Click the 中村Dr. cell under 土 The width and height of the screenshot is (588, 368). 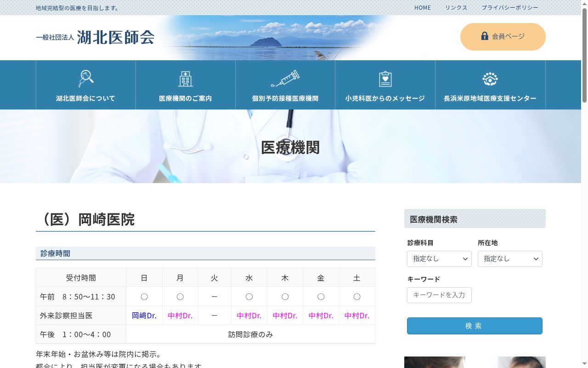point(357,316)
